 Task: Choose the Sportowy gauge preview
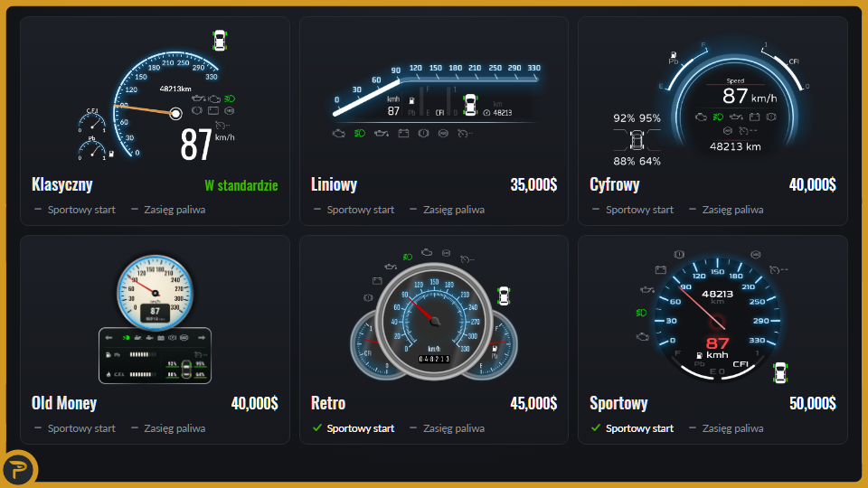pos(716,316)
